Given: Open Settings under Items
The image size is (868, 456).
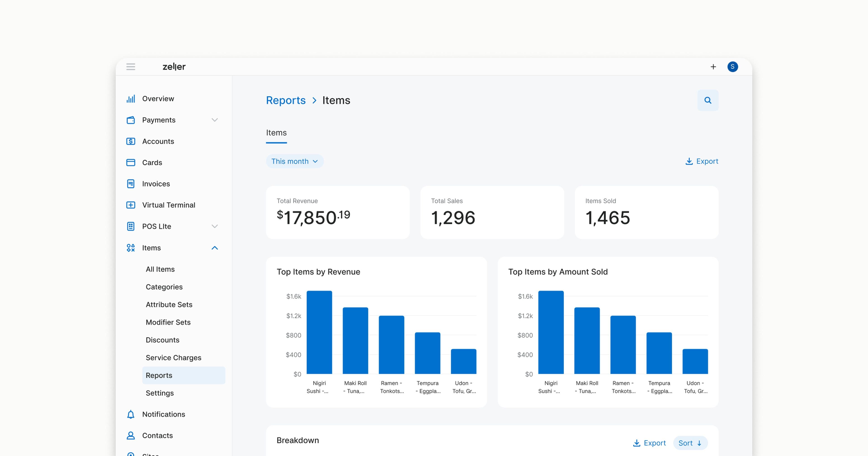Looking at the screenshot, I should click(160, 393).
